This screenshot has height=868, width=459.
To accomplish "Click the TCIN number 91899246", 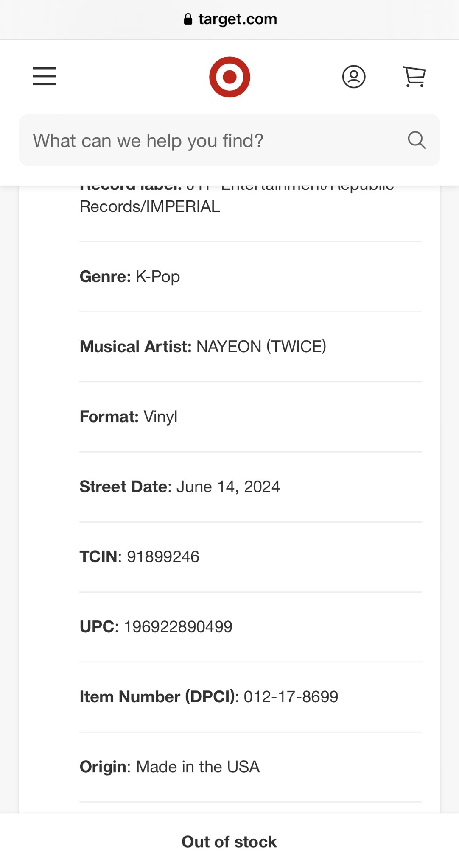I will (x=163, y=556).
